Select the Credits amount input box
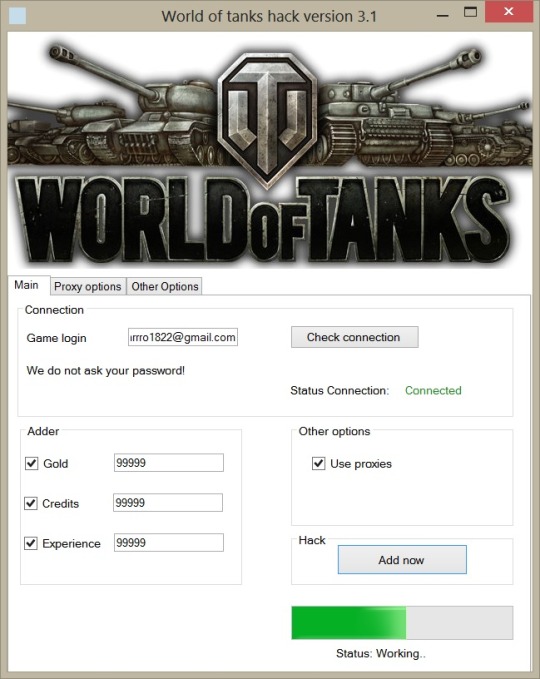The height and width of the screenshot is (679, 540). point(168,502)
